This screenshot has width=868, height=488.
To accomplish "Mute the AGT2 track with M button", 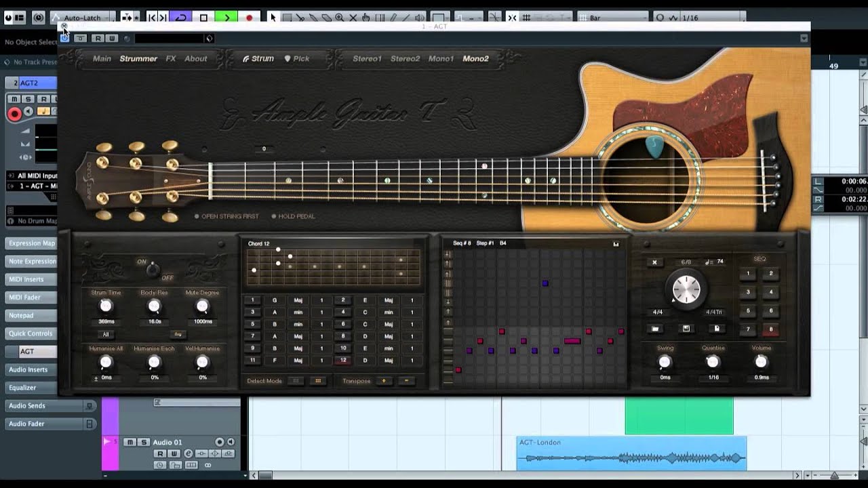I will tap(13, 99).
